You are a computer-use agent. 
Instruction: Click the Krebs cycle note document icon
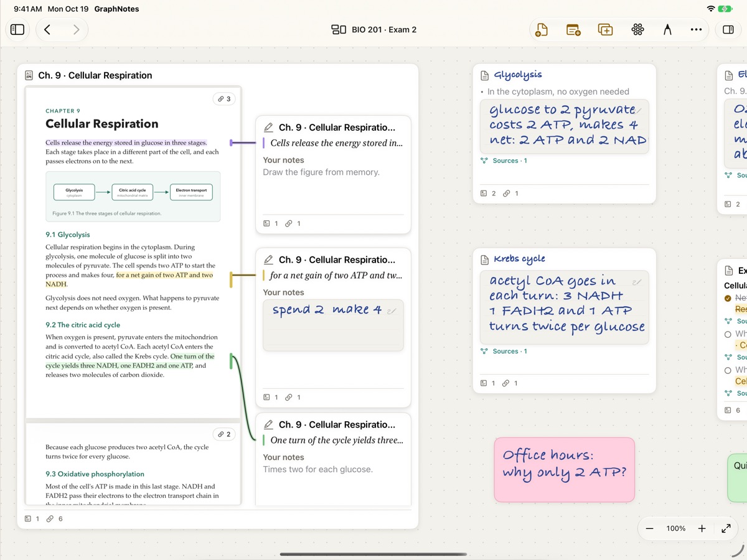pos(485,259)
